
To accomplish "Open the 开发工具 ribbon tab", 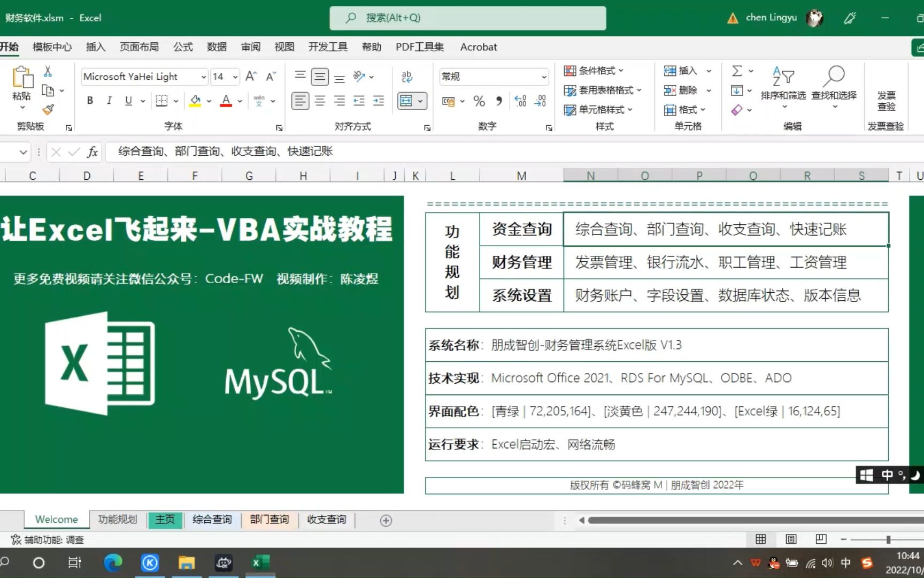I will click(x=328, y=47).
